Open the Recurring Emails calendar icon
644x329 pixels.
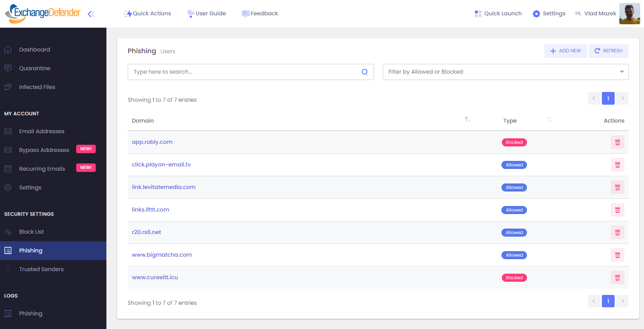point(9,168)
